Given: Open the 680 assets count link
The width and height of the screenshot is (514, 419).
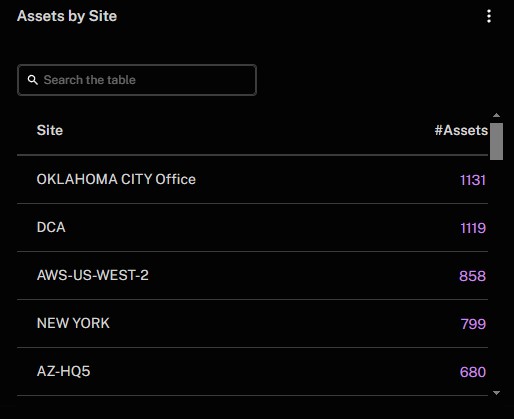Looking at the screenshot, I should coord(473,372).
